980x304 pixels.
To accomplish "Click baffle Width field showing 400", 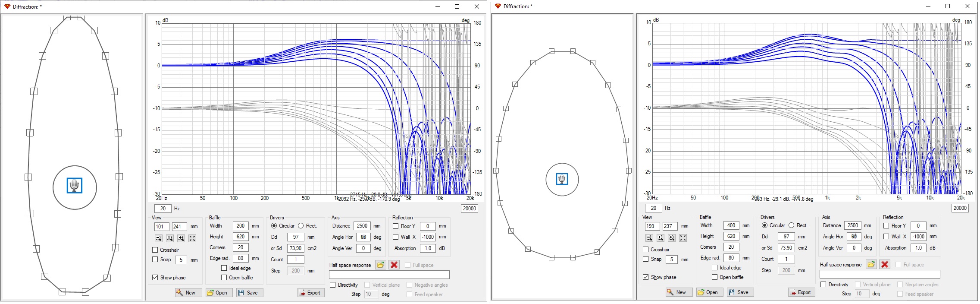I will point(731,225).
